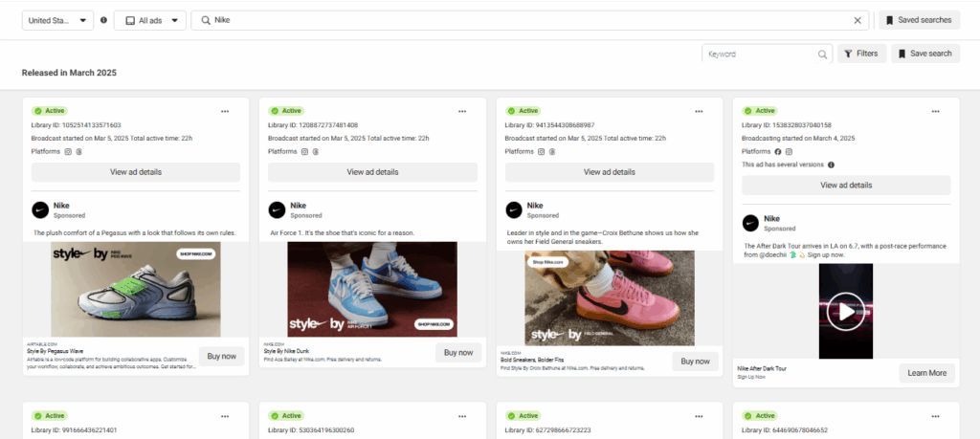View ad details for Field General ad
The width and height of the screenshot is (980, 439).
pos(610,172)
